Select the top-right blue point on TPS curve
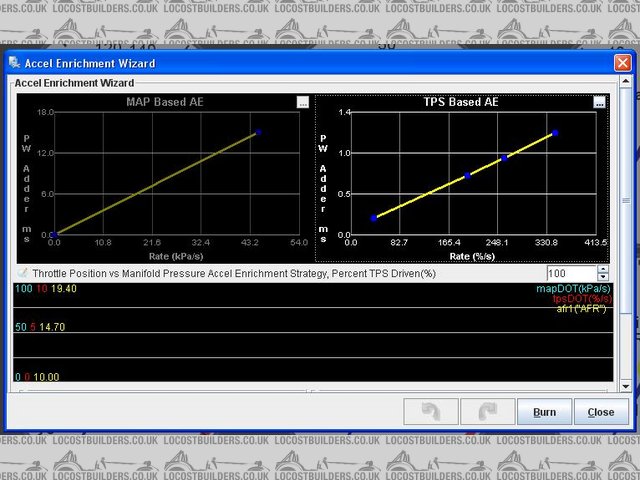 (x=555, y=133)
